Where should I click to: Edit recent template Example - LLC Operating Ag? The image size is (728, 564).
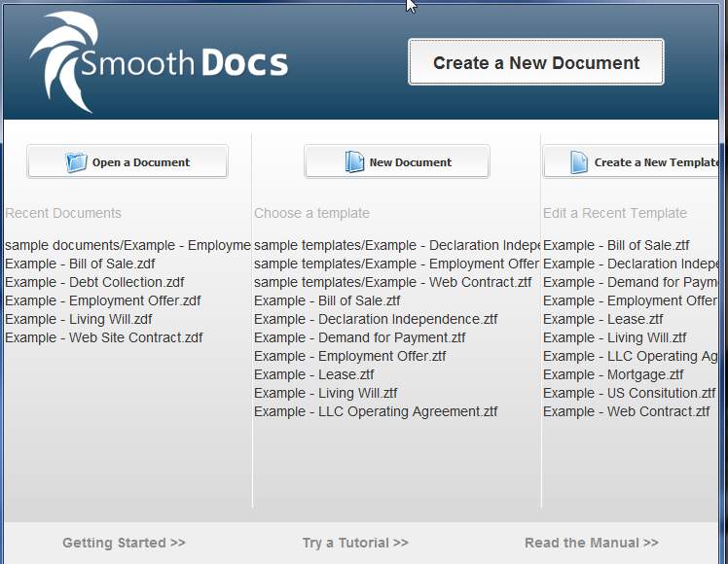(631, 356)
